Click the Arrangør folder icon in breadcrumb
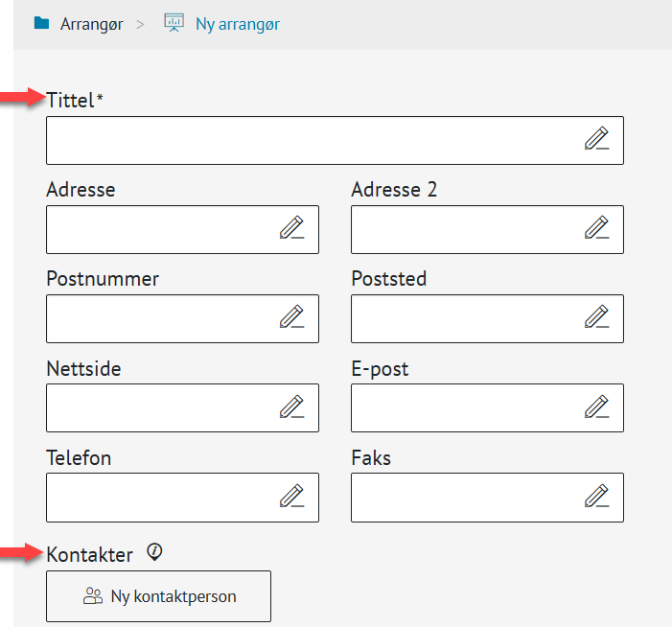Viewport: 672px width, 627px height. tap(41, 24)
